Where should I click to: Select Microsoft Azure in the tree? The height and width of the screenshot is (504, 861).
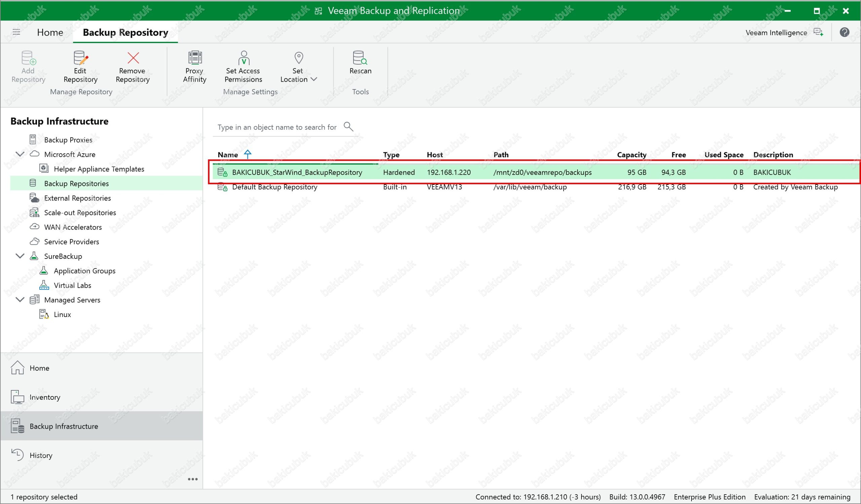[70, 154]
